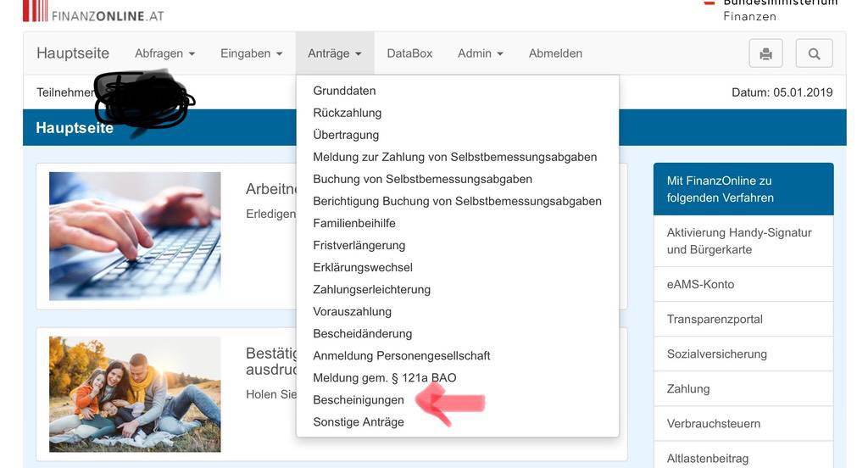
Task: Open the Admin dropdown menu
Action: pos(480,53)
